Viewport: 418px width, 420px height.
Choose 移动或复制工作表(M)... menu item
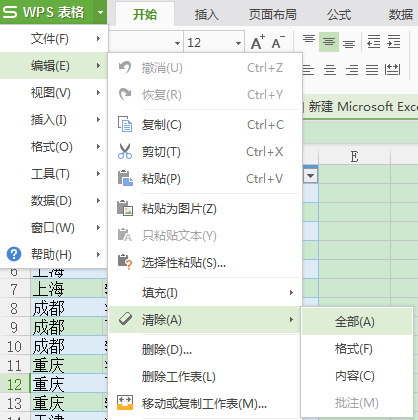pyautogui.click(x=205, y=404)
